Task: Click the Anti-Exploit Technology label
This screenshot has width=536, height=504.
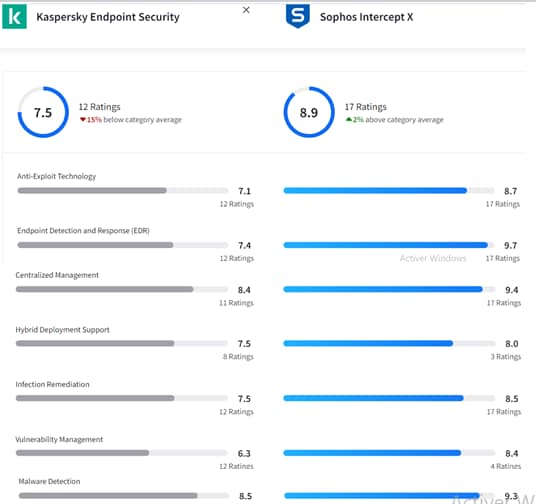Action: pyautogui.click(x=56, y=176)
